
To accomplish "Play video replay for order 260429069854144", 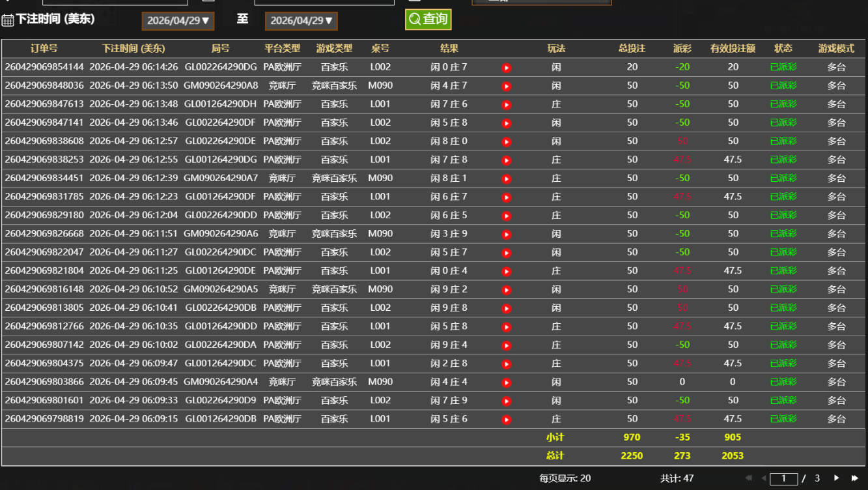I will pyautogui.click(x=507, y=68).
